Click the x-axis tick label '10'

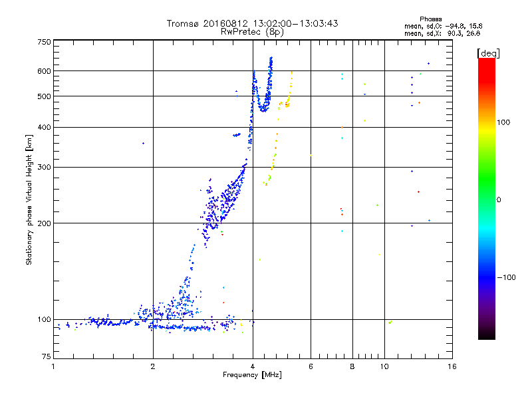(x=384, y=366)
